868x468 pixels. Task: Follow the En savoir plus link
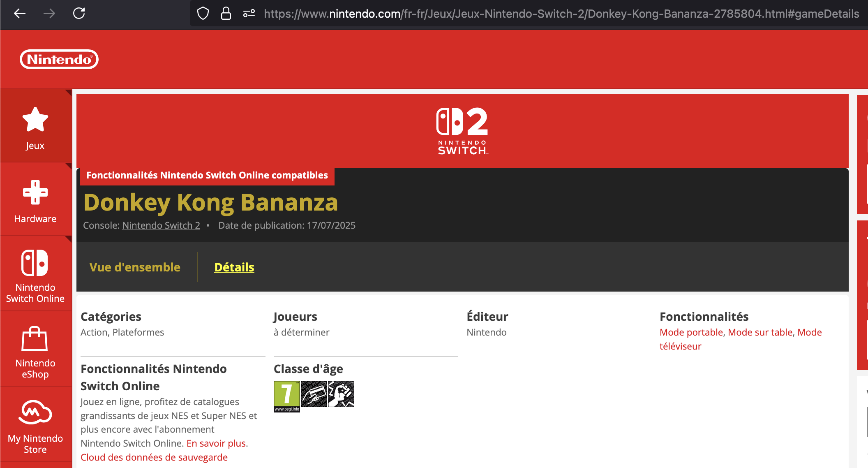216,443
